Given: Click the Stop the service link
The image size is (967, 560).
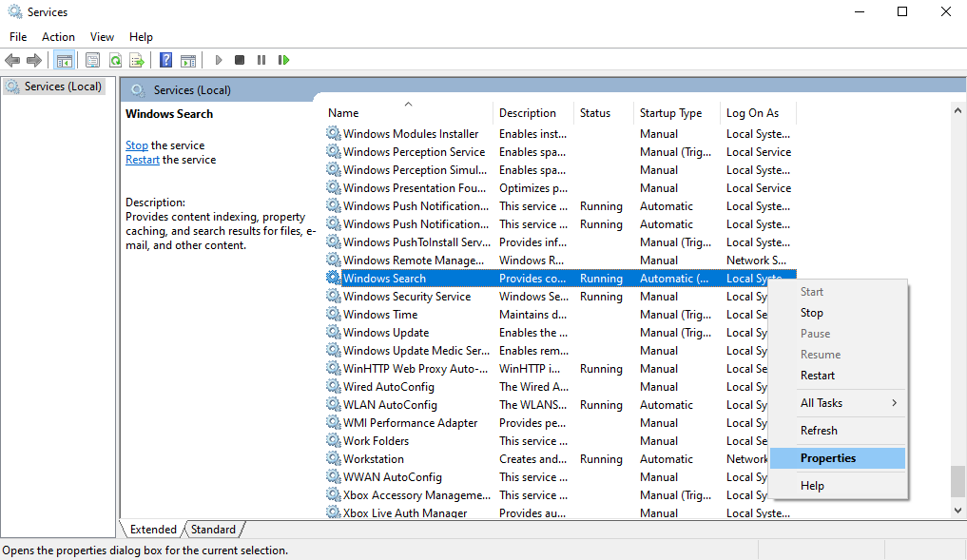Looking at the screenshot, I should [137, 145].
